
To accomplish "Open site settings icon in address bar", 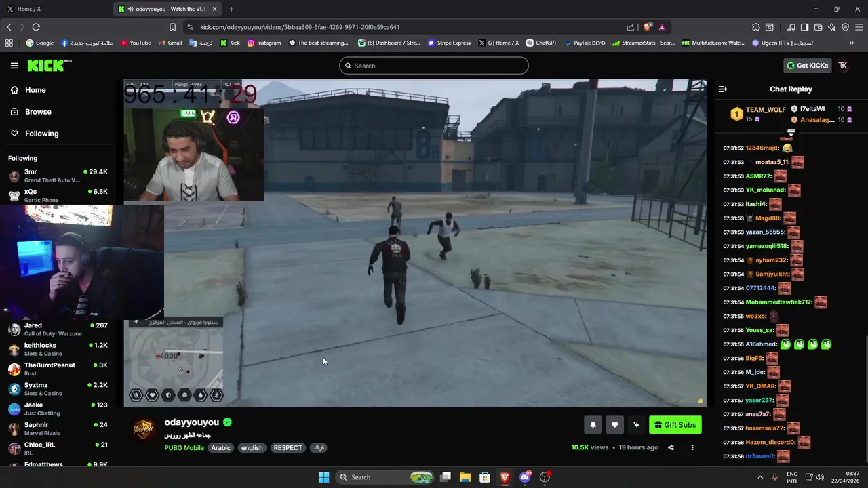I will [x=190, y=27].
